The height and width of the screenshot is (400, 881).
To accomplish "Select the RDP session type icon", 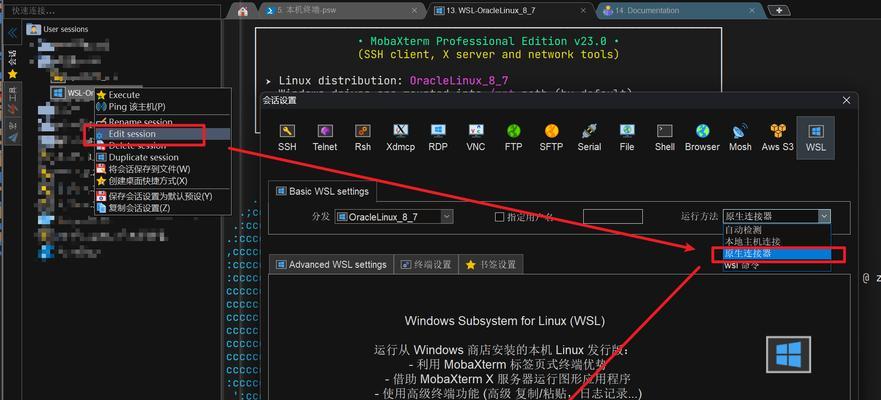I will click(x=438, y=131).
